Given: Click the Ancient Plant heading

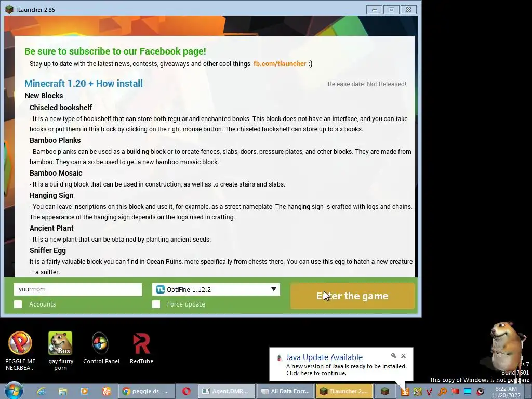Looking at the screenshot, I should pos(51,228).
